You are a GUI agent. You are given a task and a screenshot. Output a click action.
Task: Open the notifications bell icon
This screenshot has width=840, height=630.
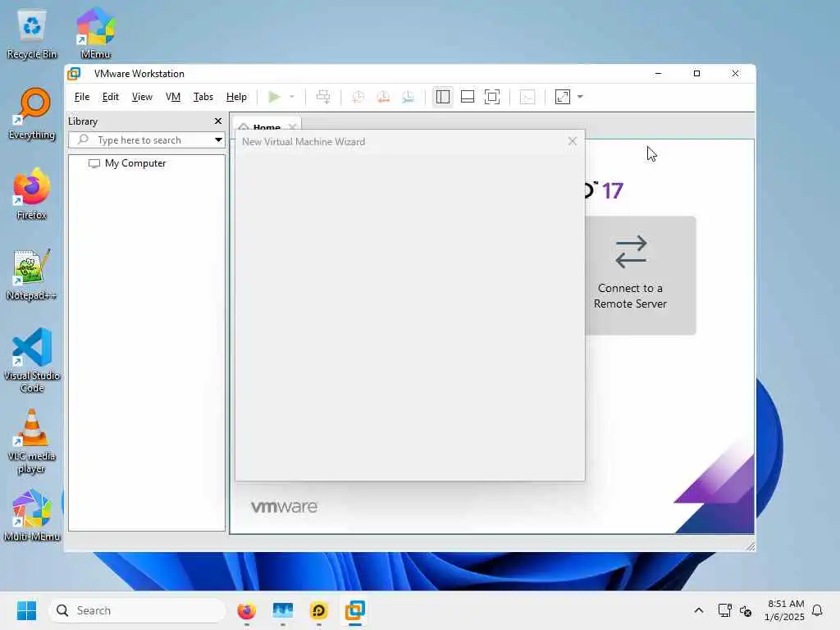click(x=817, y=610)
